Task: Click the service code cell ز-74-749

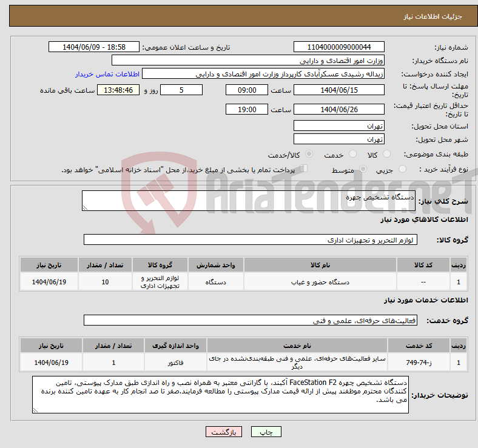Action: coord(419,363)
